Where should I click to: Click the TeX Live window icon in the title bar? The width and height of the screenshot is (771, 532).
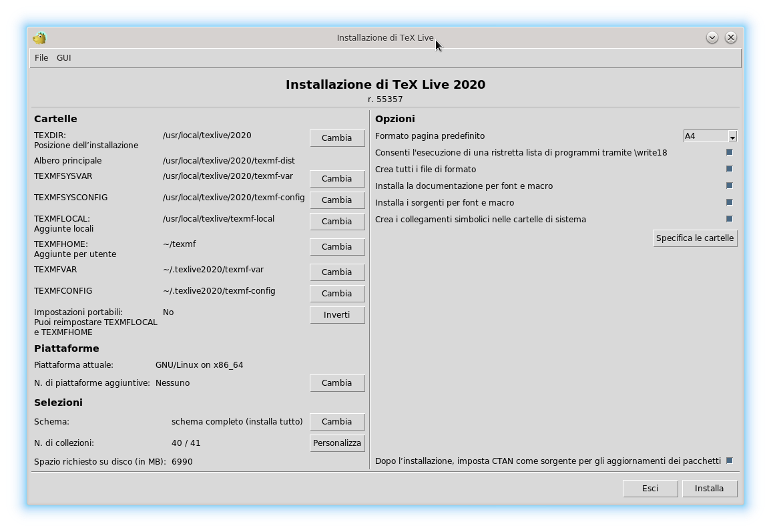[x=40, y=38]
